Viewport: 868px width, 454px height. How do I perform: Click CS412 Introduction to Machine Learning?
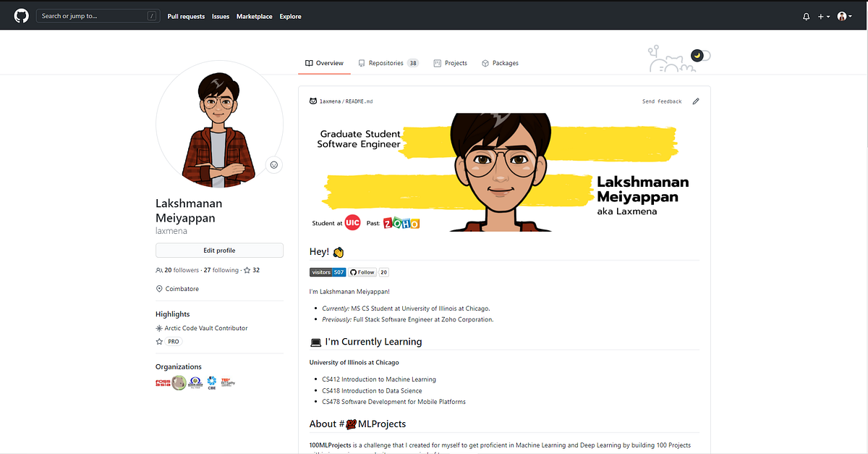pyautogui.click(x=379, y=379)
